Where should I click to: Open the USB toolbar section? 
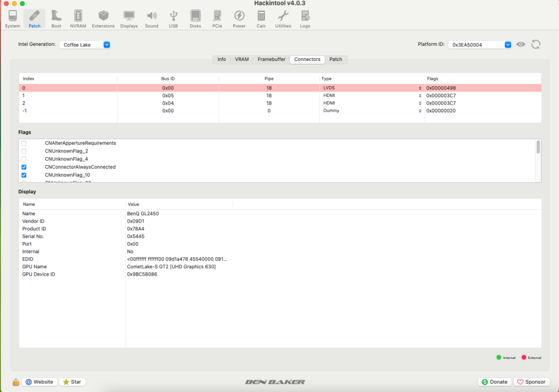pyautogui.click(x=174, y=19)
